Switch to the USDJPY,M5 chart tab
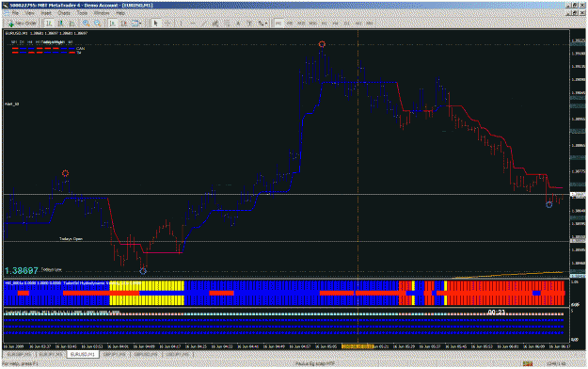 point(178,354)
